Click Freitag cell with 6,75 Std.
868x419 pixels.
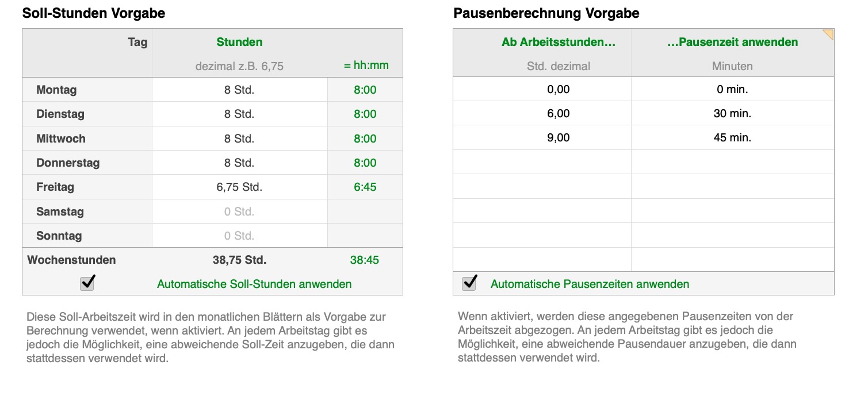click(239, 187)
